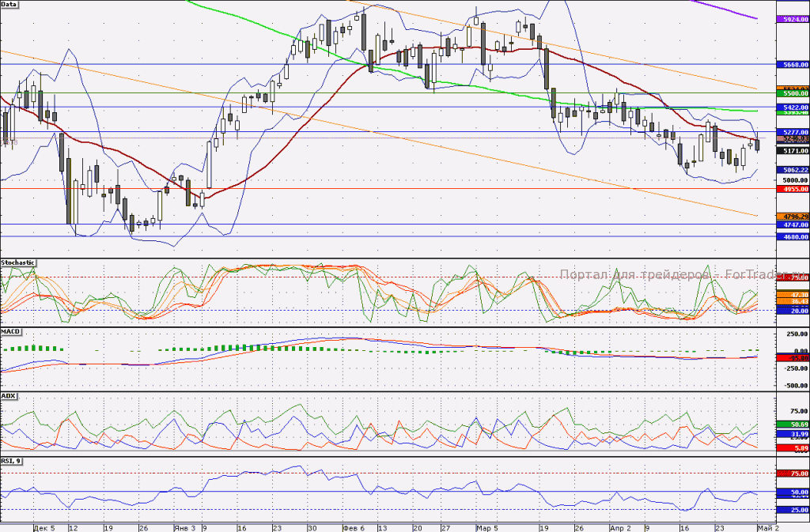Image resolution: width=810 pixels, height=532 pixels.
Task: Click the green 5500.00 level label
Action: [793, 94]
